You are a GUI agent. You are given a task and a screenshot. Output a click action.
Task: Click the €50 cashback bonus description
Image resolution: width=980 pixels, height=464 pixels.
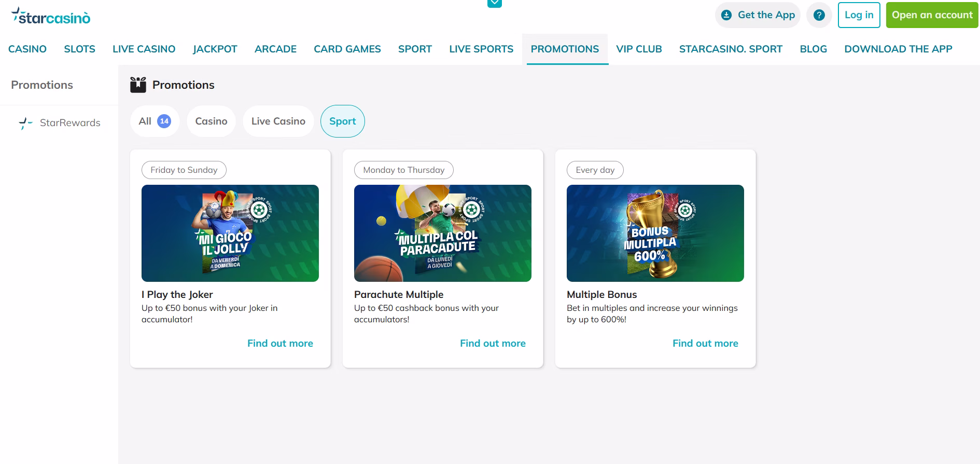(426, 313)
